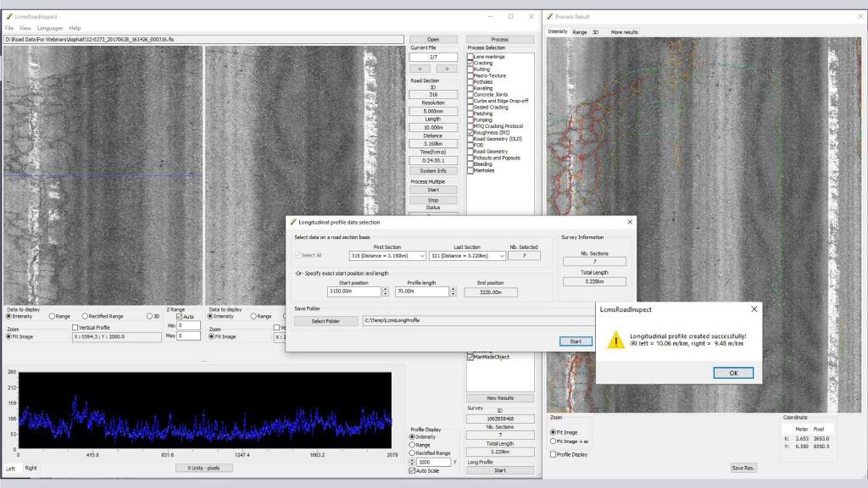Increase Start position with spinner arrows
Viewport: 868px width, 488px height.
tap(386, 288)
